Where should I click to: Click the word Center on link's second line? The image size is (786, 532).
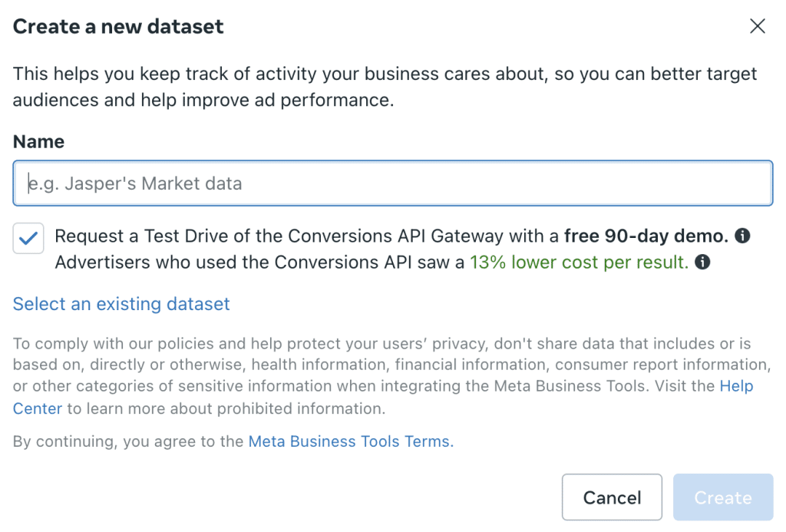(x=38, y=408)
